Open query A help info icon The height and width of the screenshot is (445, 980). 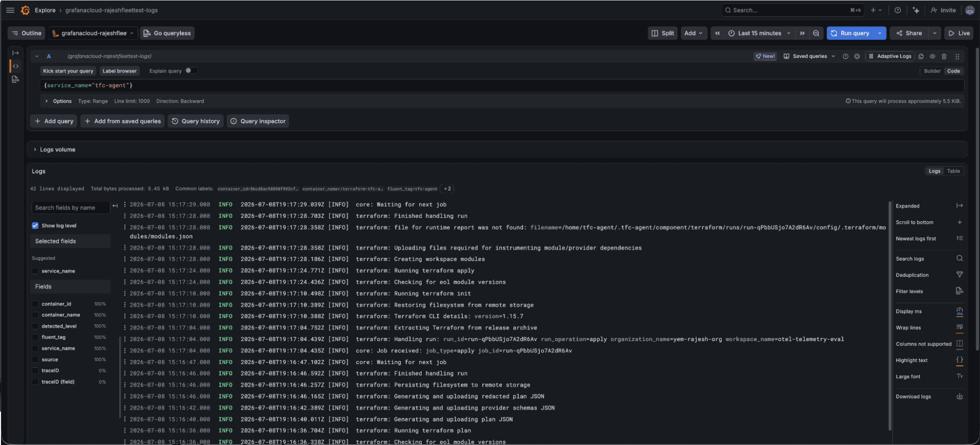point(845,56)
